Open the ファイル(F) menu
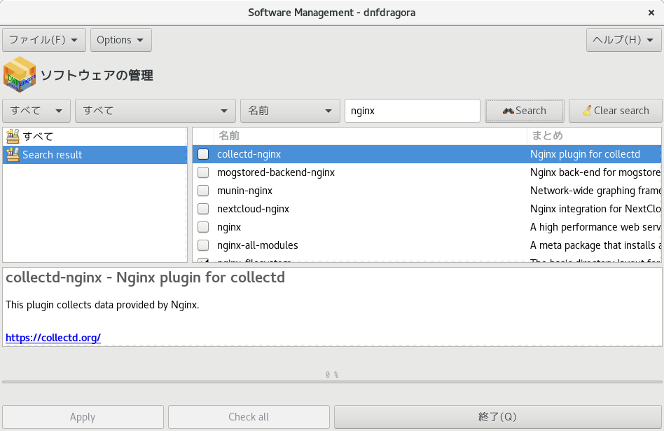 click(x=44, y=40)
